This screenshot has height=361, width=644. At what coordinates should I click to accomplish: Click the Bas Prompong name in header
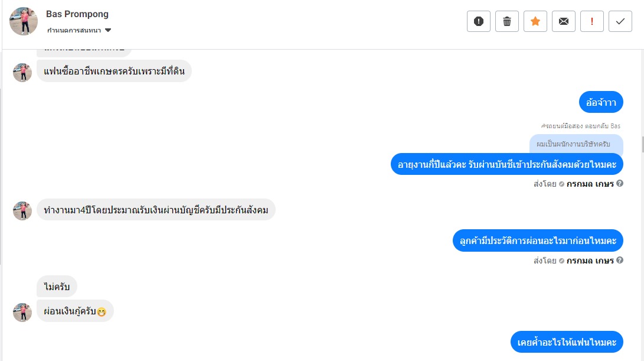77,14
